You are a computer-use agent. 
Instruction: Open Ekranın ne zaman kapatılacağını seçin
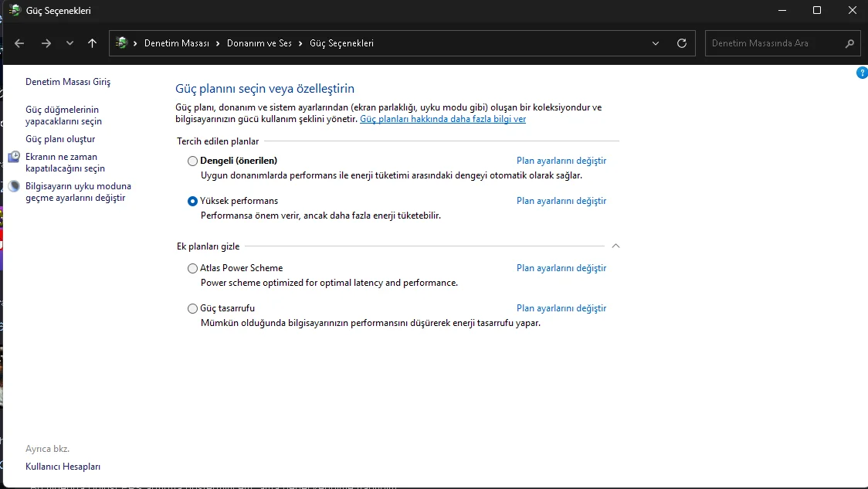(65, 162)
